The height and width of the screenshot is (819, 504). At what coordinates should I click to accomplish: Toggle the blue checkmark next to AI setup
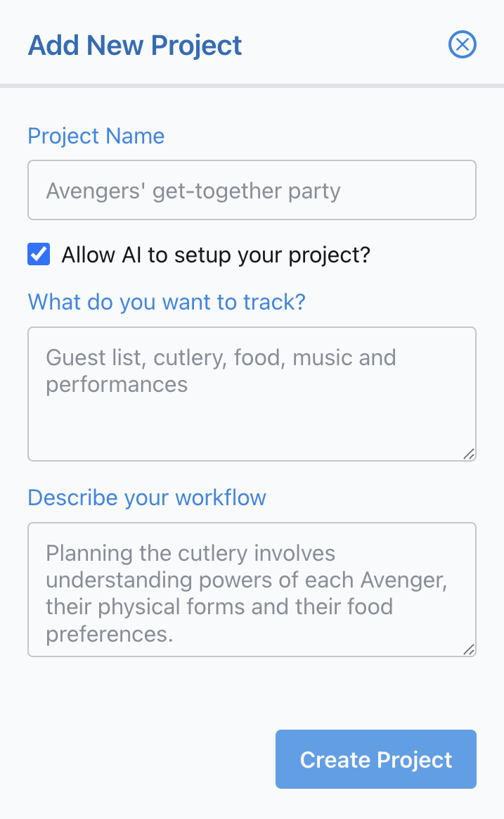[39, 255]
